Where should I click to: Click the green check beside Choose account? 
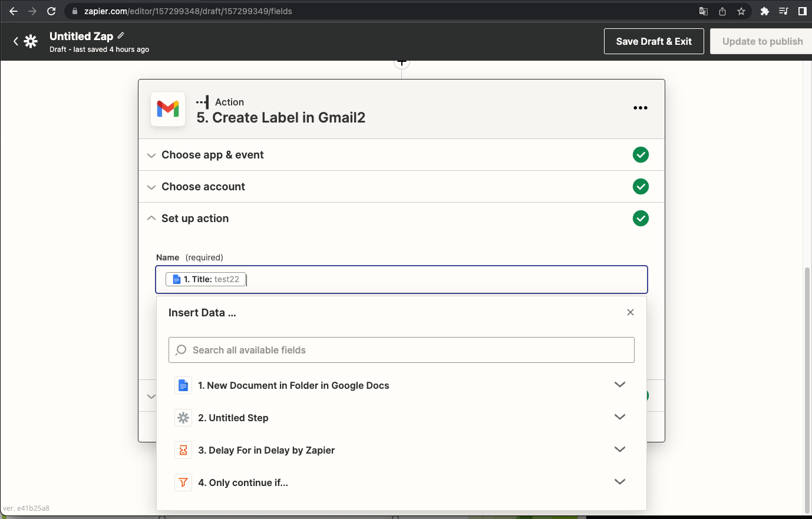(641, 187)
